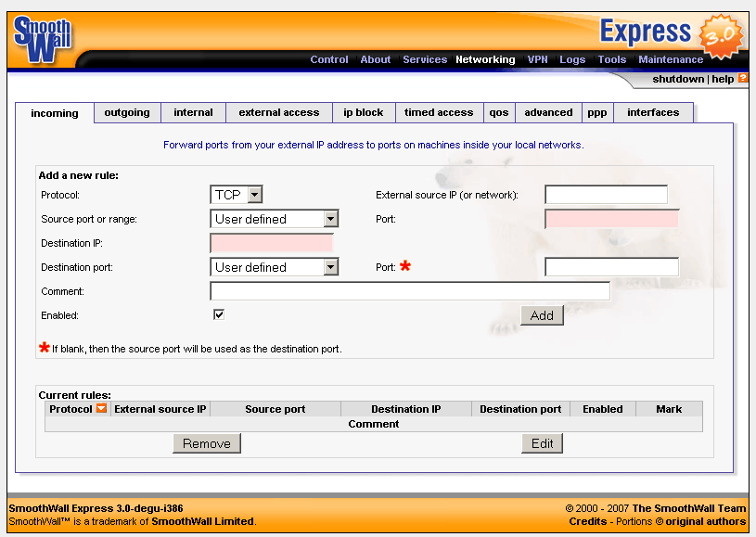Click the External source IP column header

point(160,409)
